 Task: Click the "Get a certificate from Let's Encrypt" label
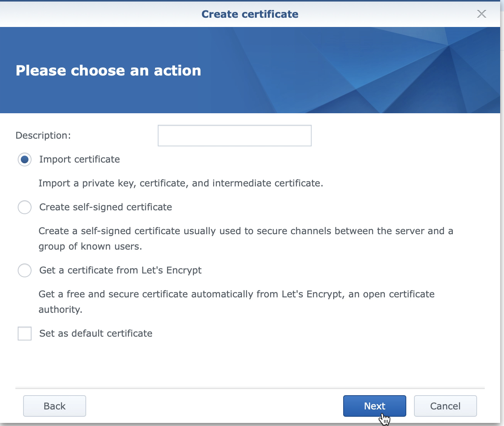[x=120, y=270]
